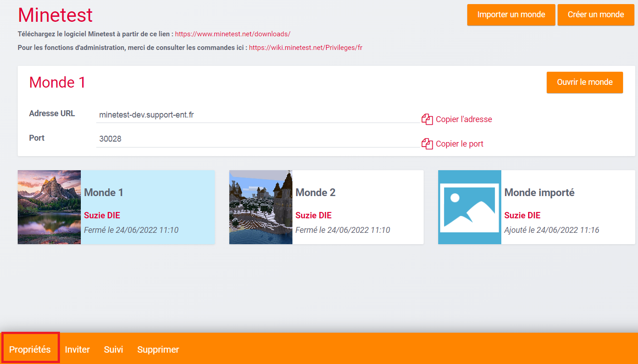Click Supprimer in the bottom toolbar
The width and height of the screenshot is (638, 364).
pyautogui.click(x=158, y=349)
